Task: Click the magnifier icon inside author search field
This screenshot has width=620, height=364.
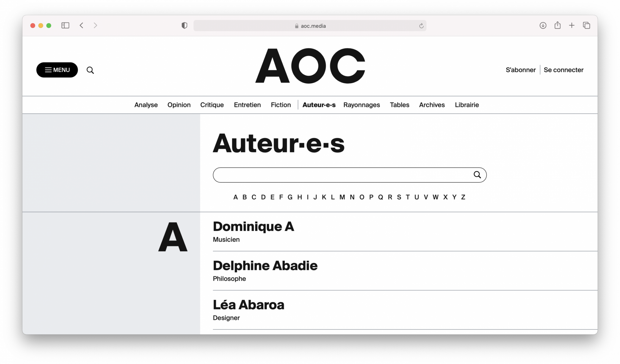Action: click(x=477, y=175)
